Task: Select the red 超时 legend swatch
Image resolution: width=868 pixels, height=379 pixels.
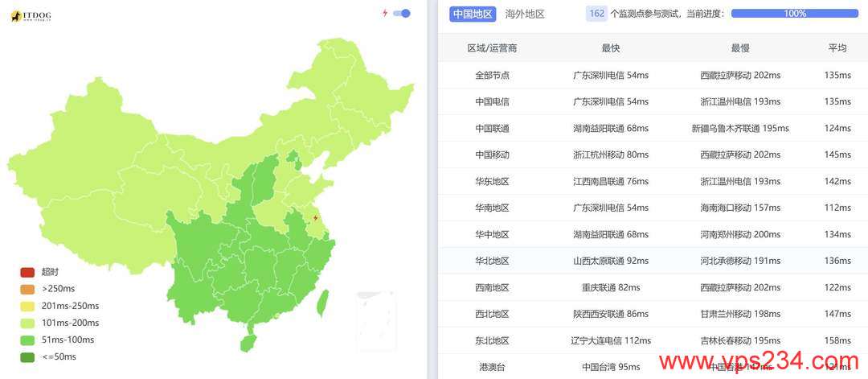Action: (x=27, y=272)
